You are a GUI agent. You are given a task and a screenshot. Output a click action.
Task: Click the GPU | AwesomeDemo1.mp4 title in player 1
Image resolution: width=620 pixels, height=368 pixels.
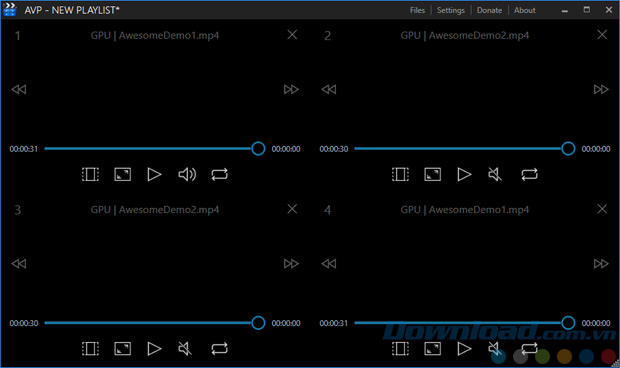pyautogui.click(x=155, y=36)
